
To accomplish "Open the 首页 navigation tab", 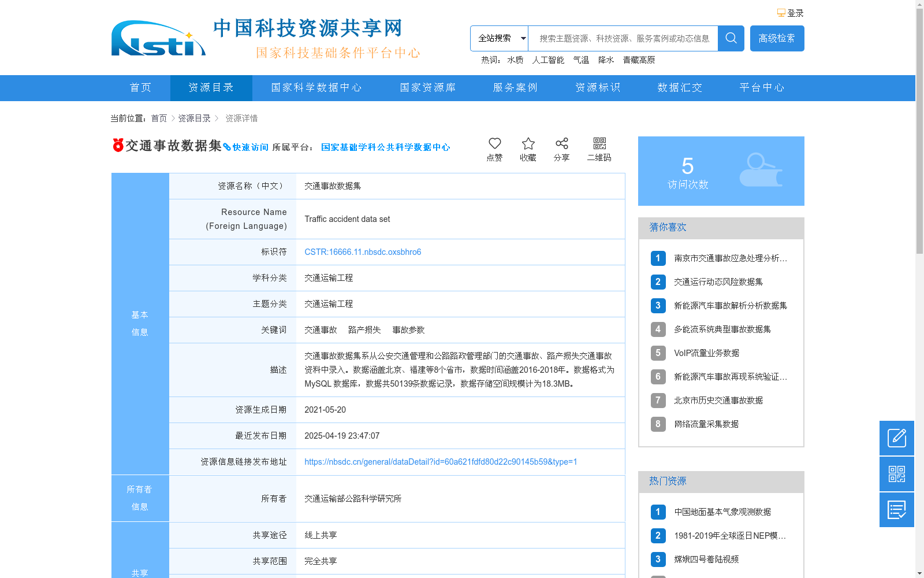I will [x=141, y=88].
